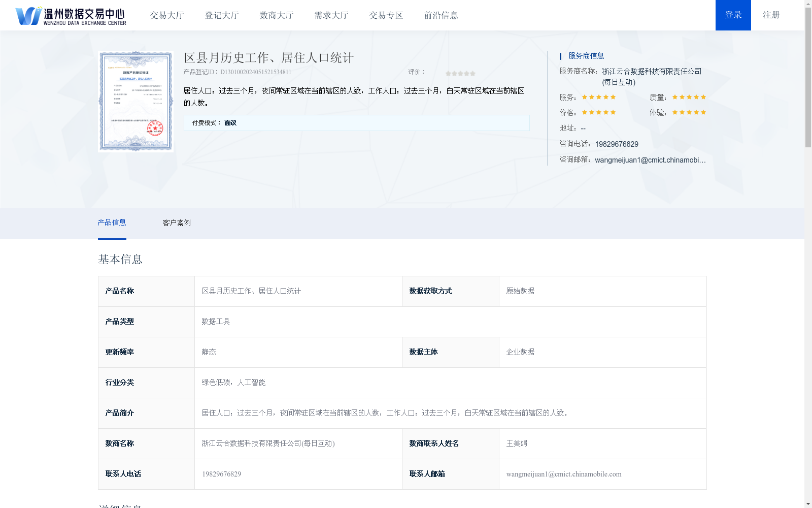The image size is (812, 508).
Task: Click the 联系人电话 value in table
Action: pos(222,474)
